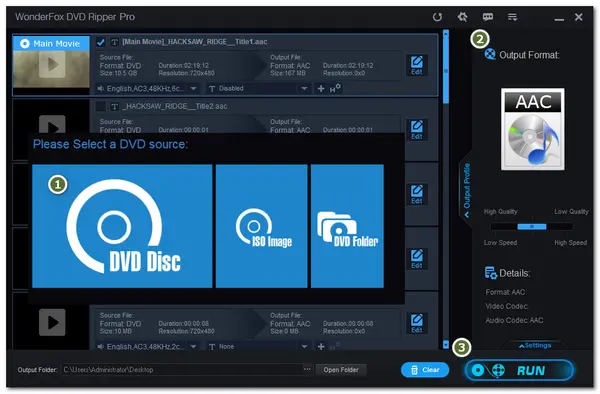
Task: Click the _HACKSAW_RIDGE__Title2.aac file name
Action: pyautogui.click(x=175, y=106)
